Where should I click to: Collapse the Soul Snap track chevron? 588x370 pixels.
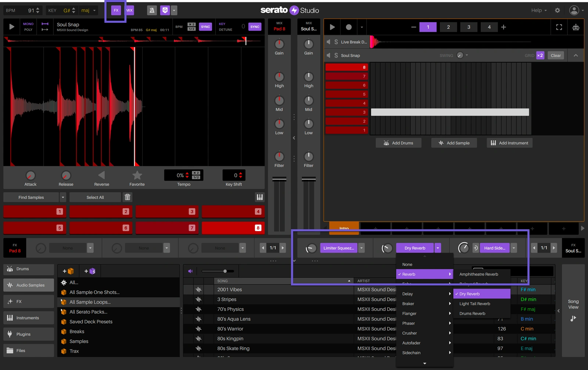click(576, 55)
